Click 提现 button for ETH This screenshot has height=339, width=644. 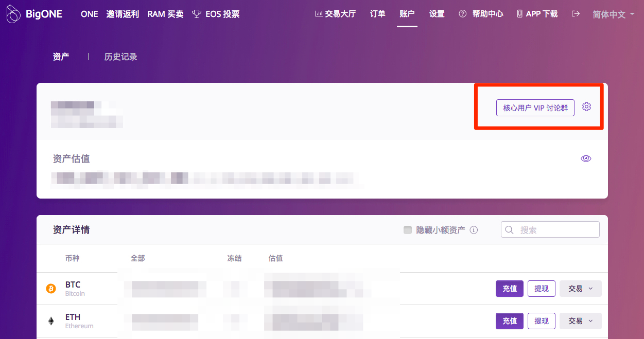[541, 321]
